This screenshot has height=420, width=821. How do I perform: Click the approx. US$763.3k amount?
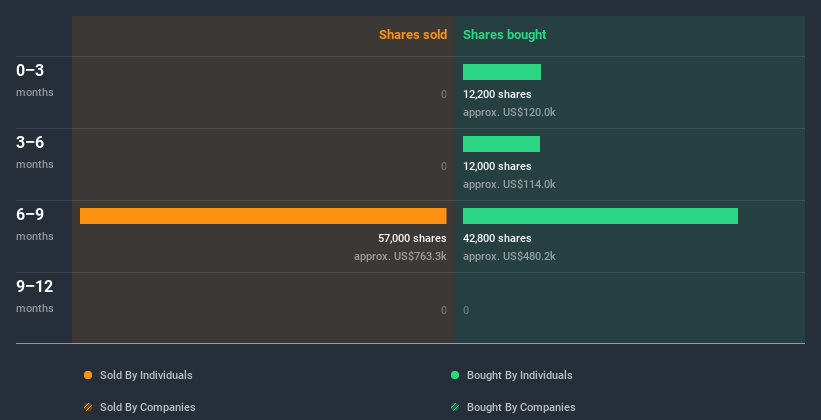pos(400,256)
